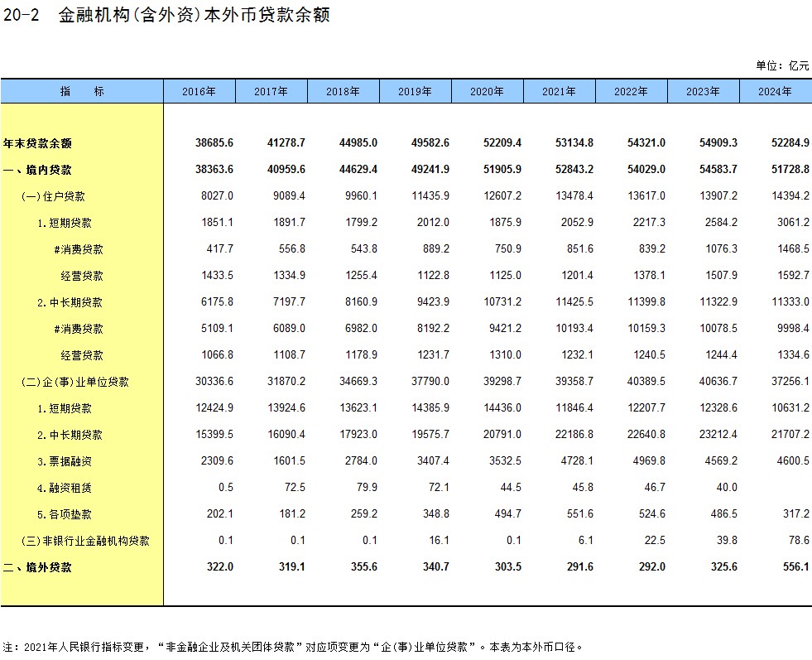Click the 3.票据融资 row label
Viewport: 812px width, 660px height.
click(65, 461)
